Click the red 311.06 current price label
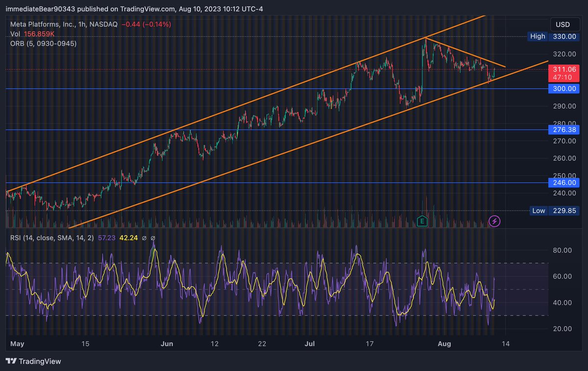Screen dimensions: 588x371 pyautogui.click(x=564, y=74)
